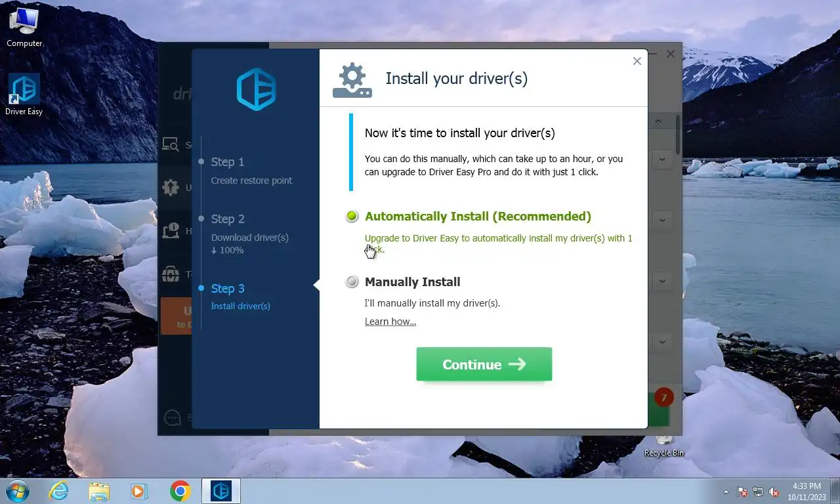Image resolution: width=840 pixels, height=504 pixels.
Task: Click the Driver Easy taskbar button
Action: pos(221,491)
